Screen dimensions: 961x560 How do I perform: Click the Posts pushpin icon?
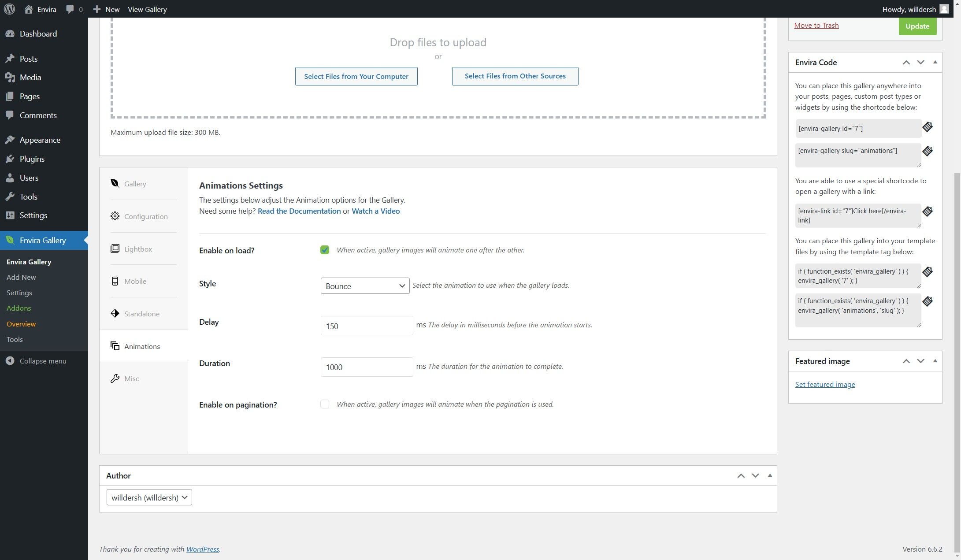10,59
